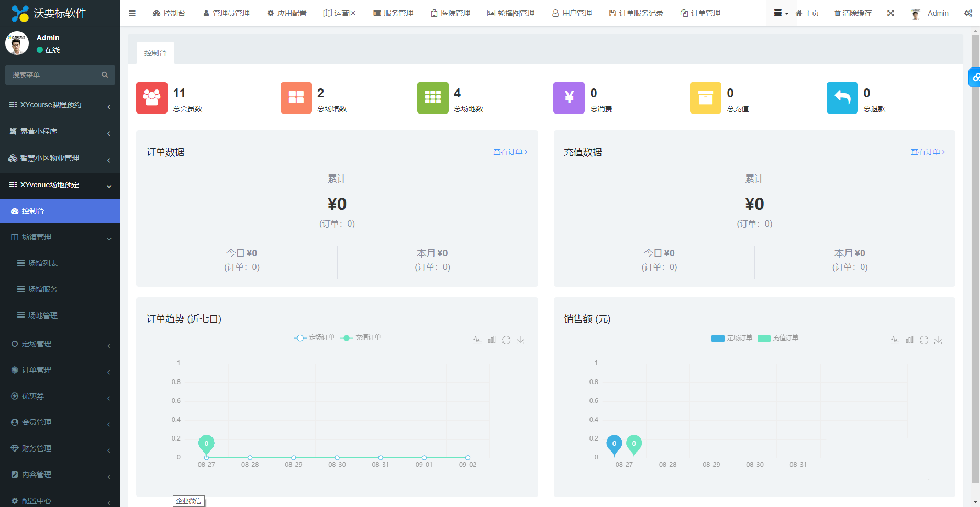Open 医院管理 in the top navigation

point(450,13)
